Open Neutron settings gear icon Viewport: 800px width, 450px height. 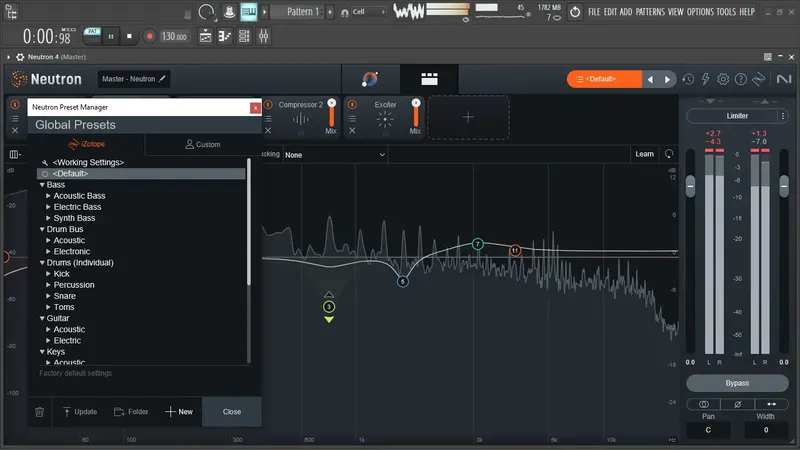click(723, 79)
